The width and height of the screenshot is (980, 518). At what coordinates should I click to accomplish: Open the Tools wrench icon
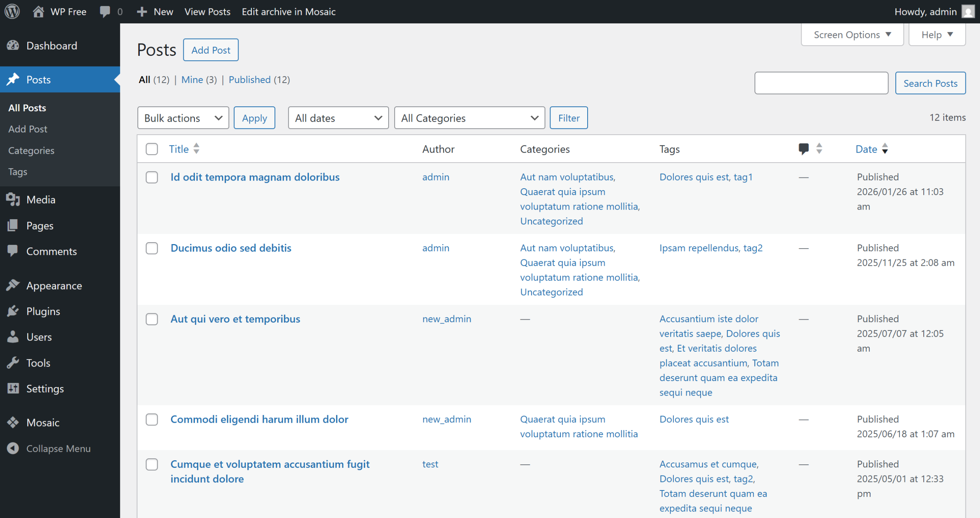13,363
